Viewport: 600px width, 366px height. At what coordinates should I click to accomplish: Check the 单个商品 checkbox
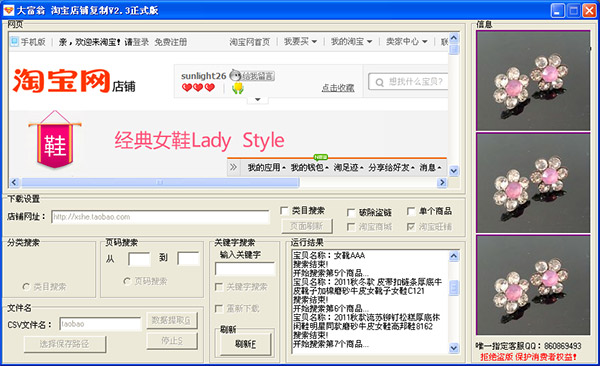(411, 211)
